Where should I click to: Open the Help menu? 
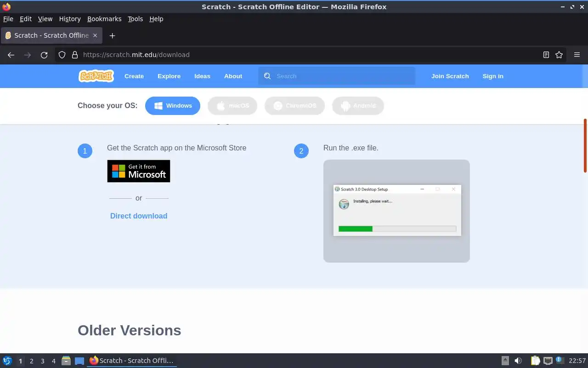click(156, 19)
